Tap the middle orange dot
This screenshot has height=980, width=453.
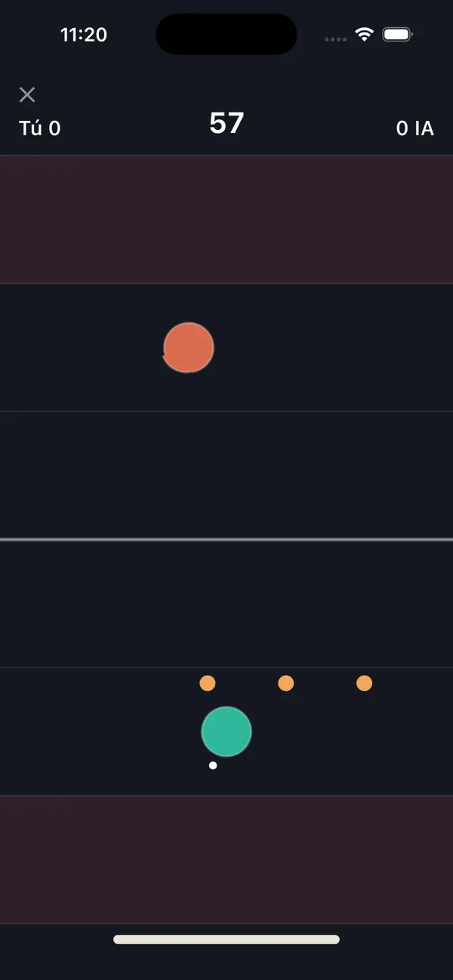(x=285, y=683)
